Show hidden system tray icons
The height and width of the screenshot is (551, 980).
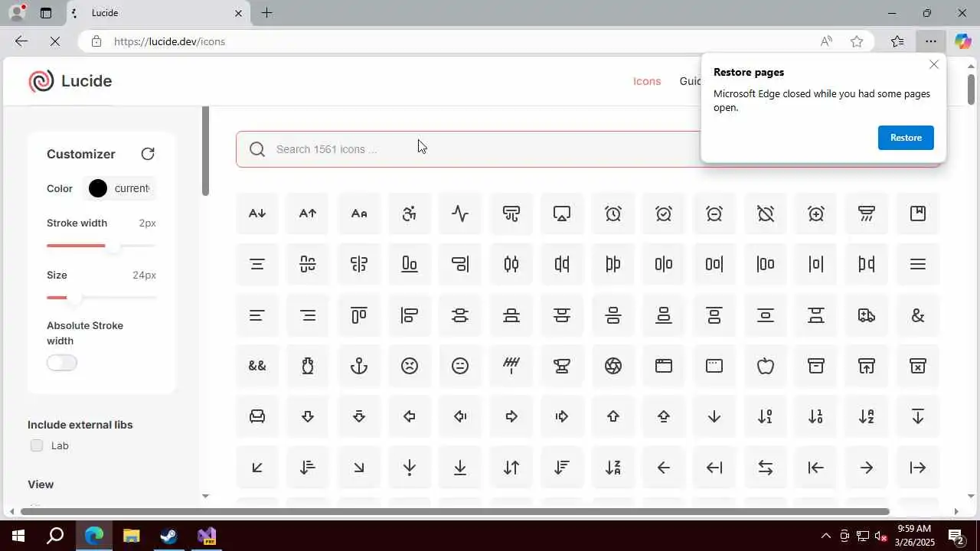pos(825,536)
